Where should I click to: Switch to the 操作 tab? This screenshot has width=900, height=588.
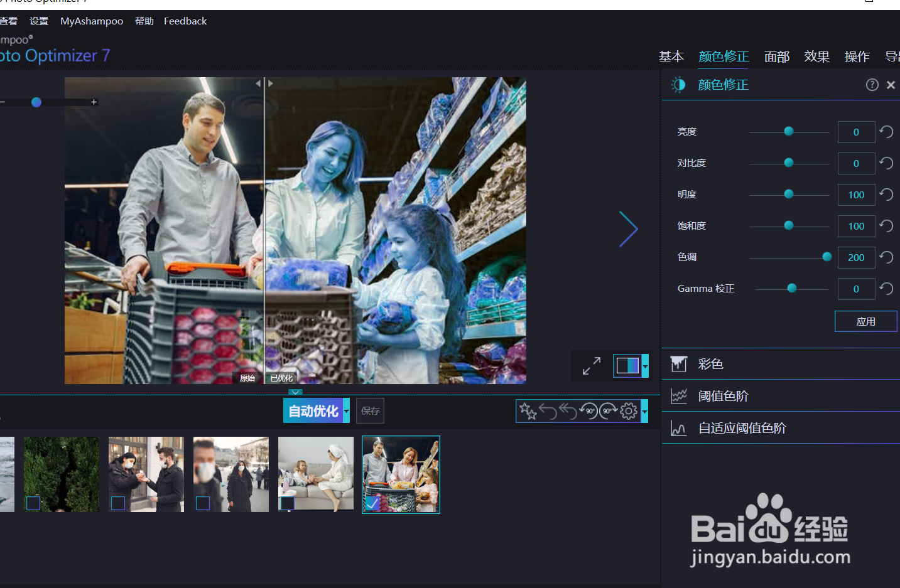click(x=857, y=56)
